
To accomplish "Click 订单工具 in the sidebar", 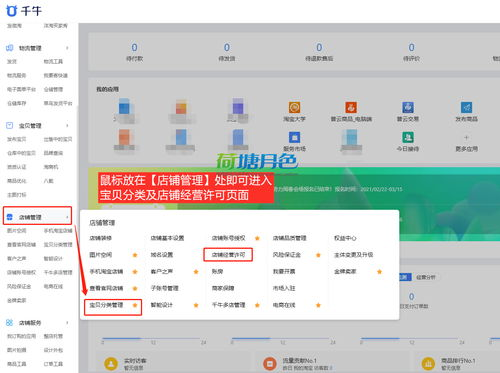I will (x=53, y=364).
